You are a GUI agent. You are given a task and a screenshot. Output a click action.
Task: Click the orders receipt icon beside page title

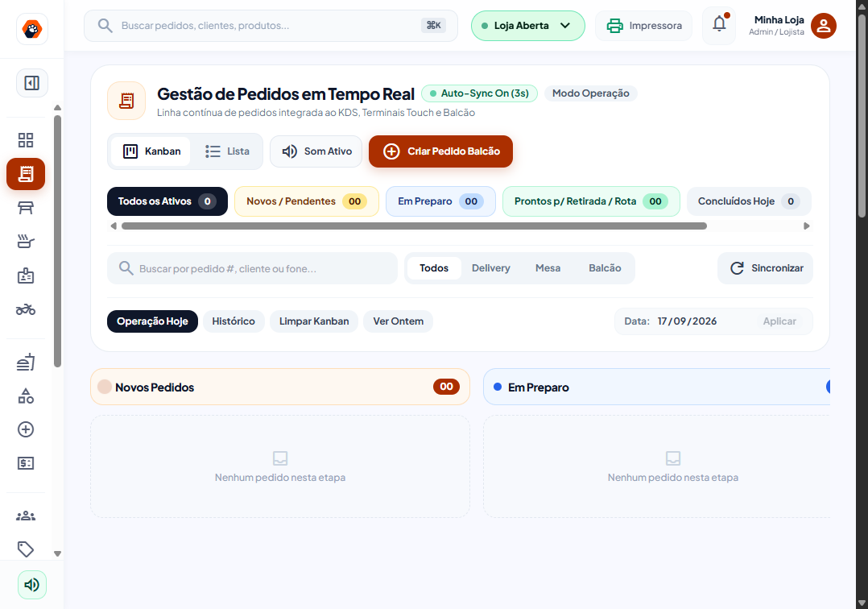click(x=126, y=101)
